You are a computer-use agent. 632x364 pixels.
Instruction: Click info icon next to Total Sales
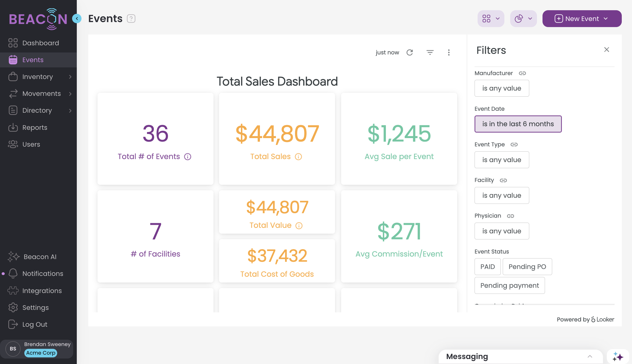(298, 157)
